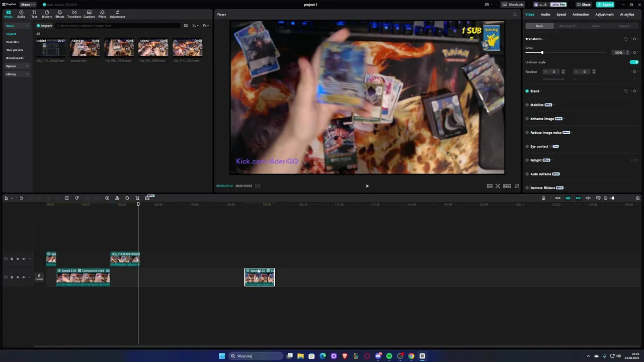Open the media filter dropdown
Image resolution: width=644 pixels, height=362 pixels.
pos(205,26)
